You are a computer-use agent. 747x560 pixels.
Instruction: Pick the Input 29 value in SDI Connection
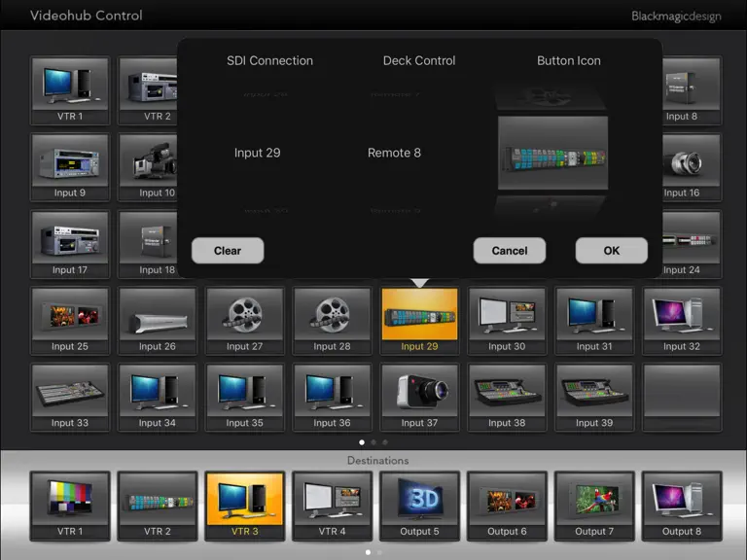click(257, 153)
